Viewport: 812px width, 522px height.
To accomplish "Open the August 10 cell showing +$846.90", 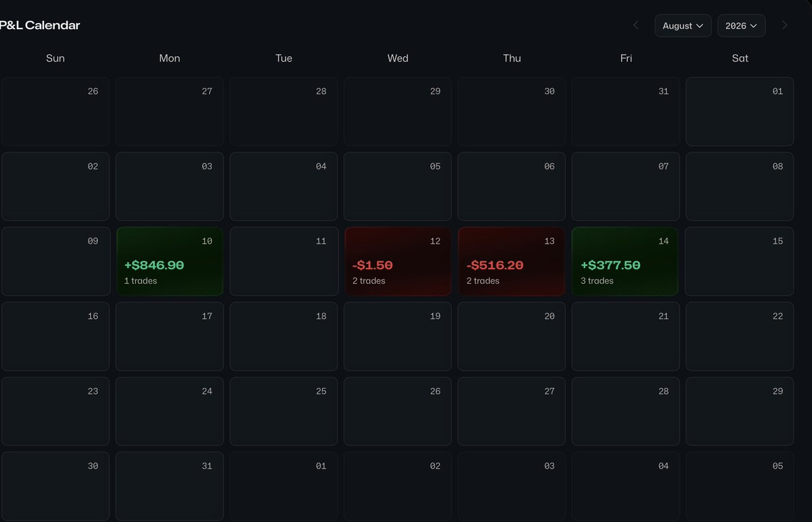I will point(170,261).
